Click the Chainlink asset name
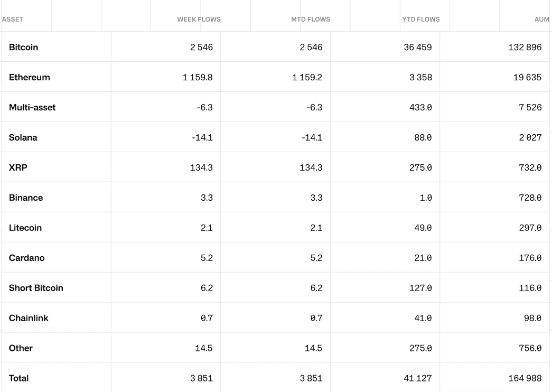Image resolution: width=552 pixels, height=392 pixels. click(x=29, y=318)
